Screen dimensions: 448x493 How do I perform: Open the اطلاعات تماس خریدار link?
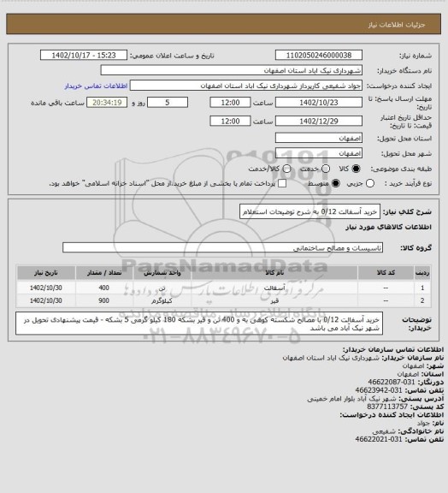coord(96,86)
